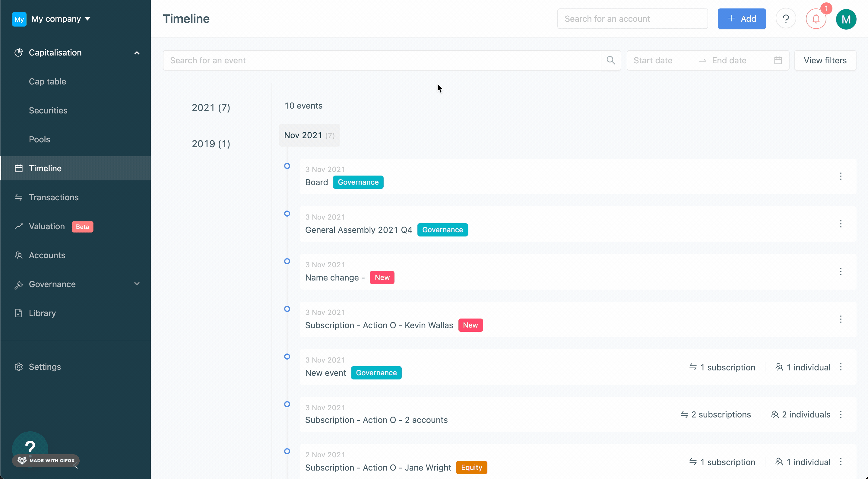Open Settings from sidebar

(x=45, y=367)
